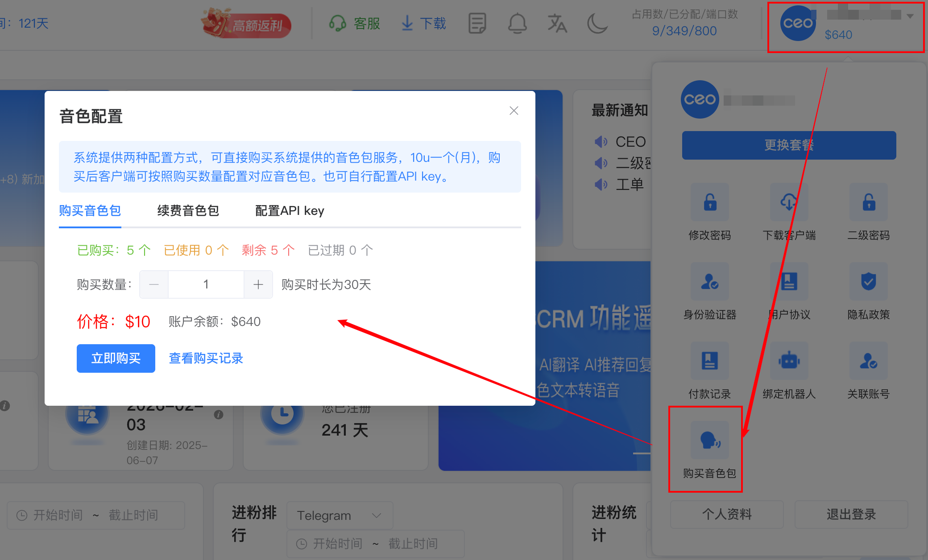The height and width of the screenshot is (560, 928).
Task: Click the 立即购买 button
Action: coord(116,358)
